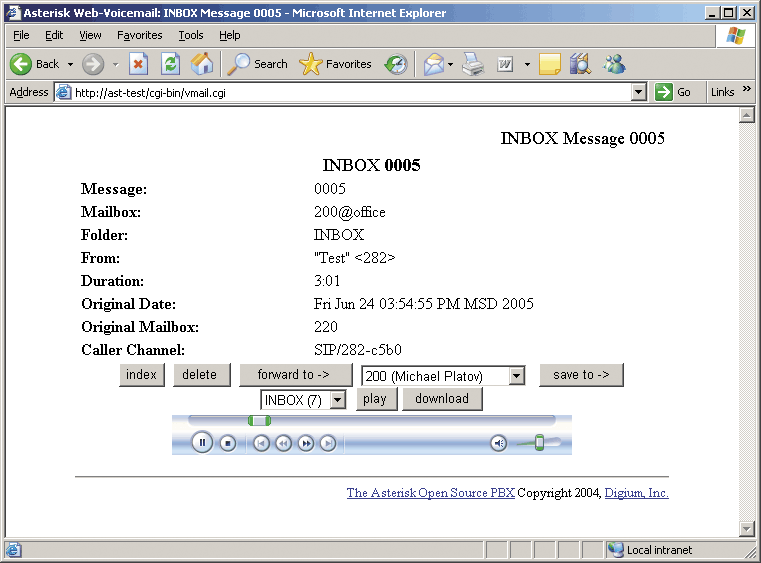Click the Edit with Word icon
761x563 pixels.
pyautogui.click(x=505, y=64)
